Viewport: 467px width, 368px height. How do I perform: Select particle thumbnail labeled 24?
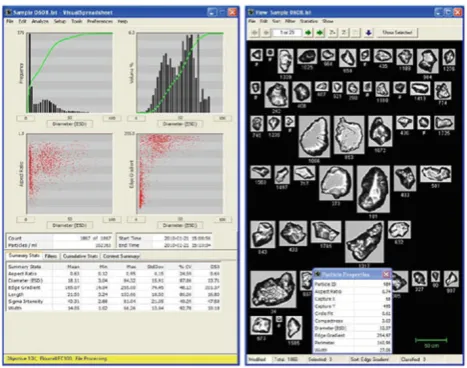[273, 289]
